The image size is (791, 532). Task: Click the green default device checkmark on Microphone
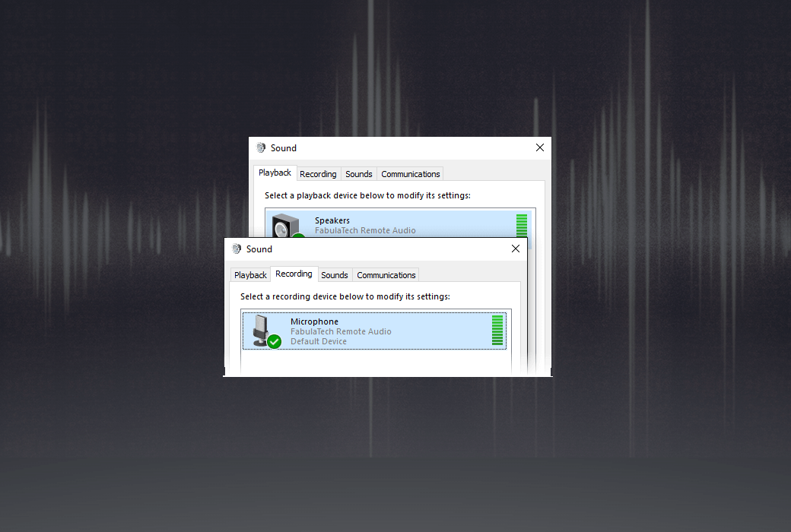click(x=274, y=342)
